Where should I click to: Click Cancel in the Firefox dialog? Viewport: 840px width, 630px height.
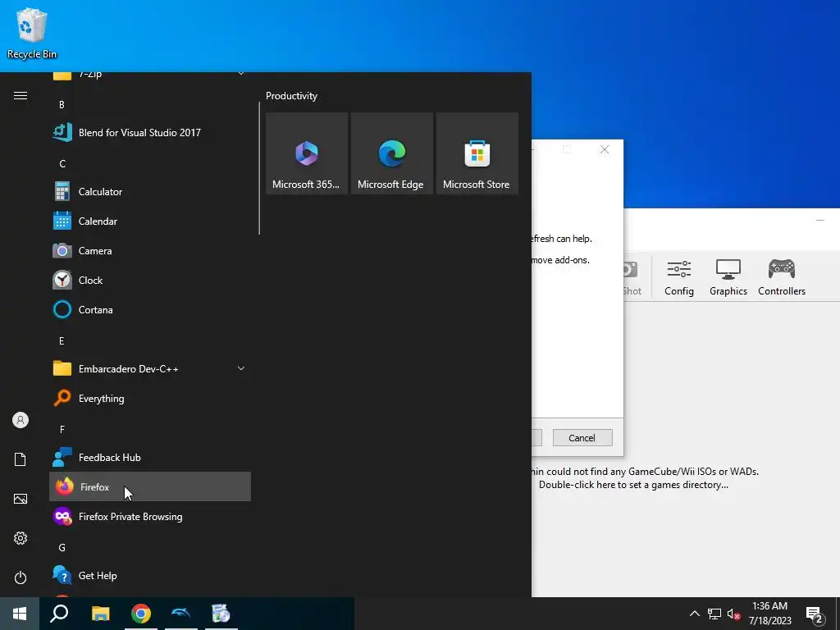pos(582,438)
